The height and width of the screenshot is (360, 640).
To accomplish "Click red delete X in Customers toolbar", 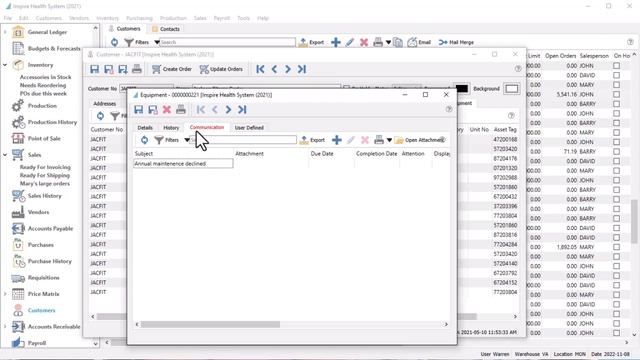I will (x=364, y=42).
